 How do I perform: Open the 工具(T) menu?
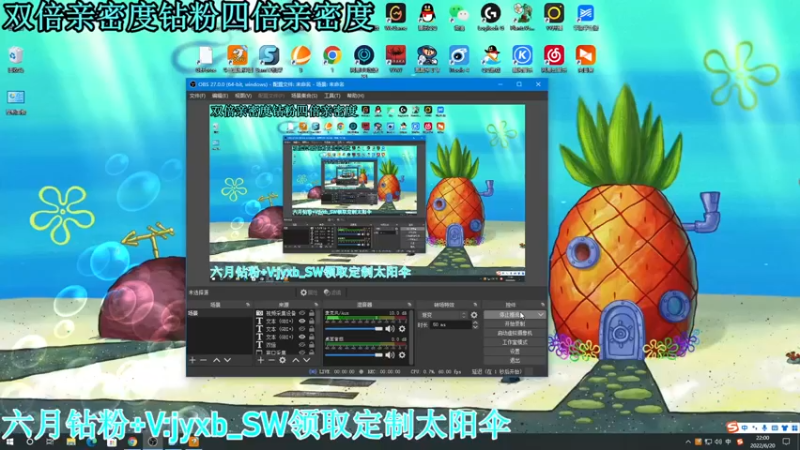pos(332,96)
